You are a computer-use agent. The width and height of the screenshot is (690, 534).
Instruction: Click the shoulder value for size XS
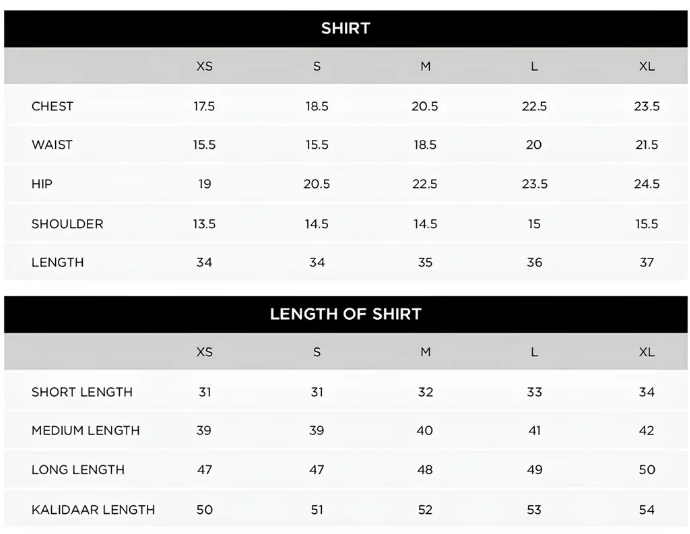click(x=204, y=224)
